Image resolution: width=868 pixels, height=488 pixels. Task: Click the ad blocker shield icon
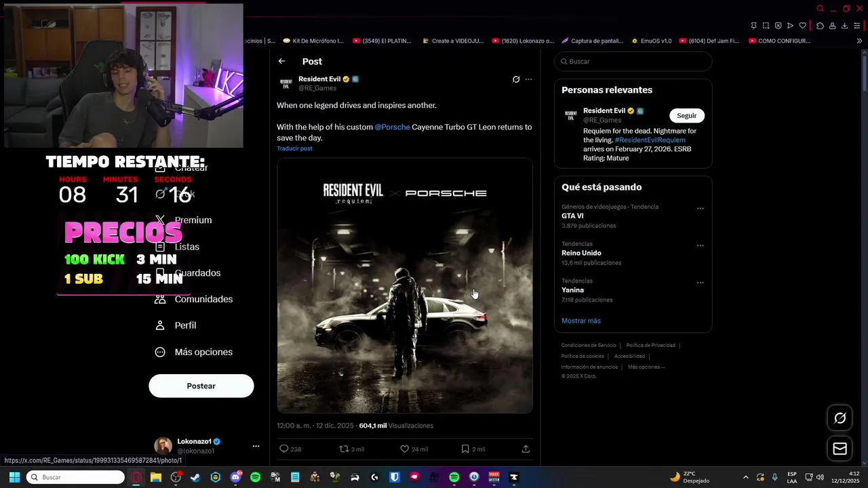pyautogui.click(x=778, y=26)
